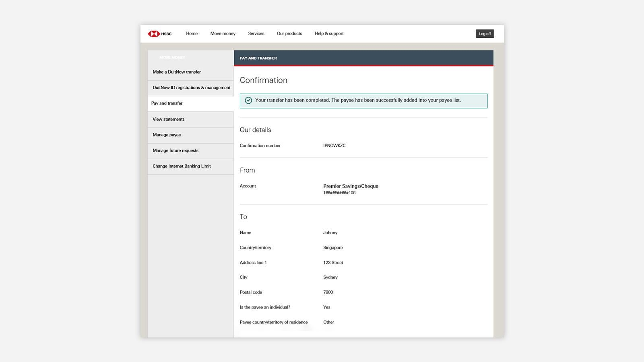Click the PAY AND TRANSFER header
644x362 pixels.
click(258, 58)
